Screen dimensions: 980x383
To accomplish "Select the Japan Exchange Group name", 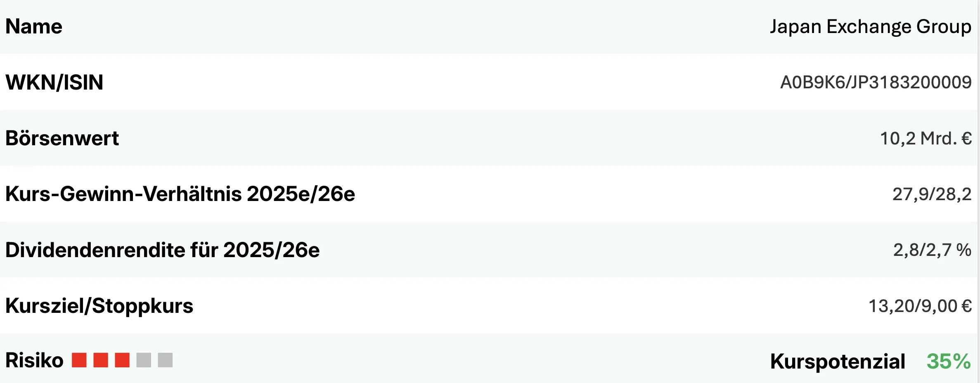I will tap(870, 27).
